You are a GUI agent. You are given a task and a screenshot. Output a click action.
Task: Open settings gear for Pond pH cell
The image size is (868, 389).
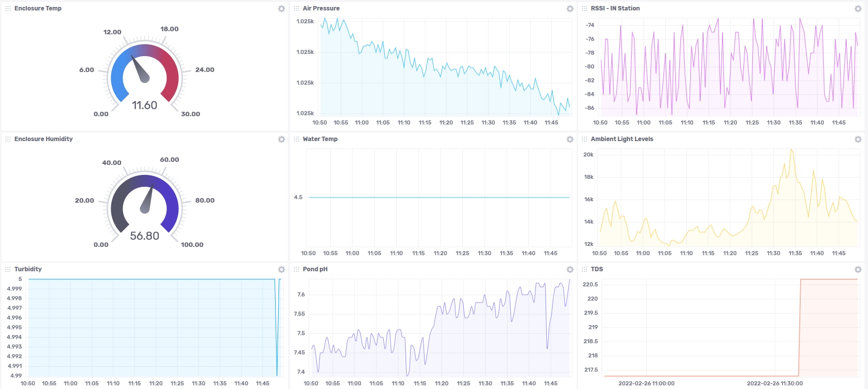click(x=570, y=270)
